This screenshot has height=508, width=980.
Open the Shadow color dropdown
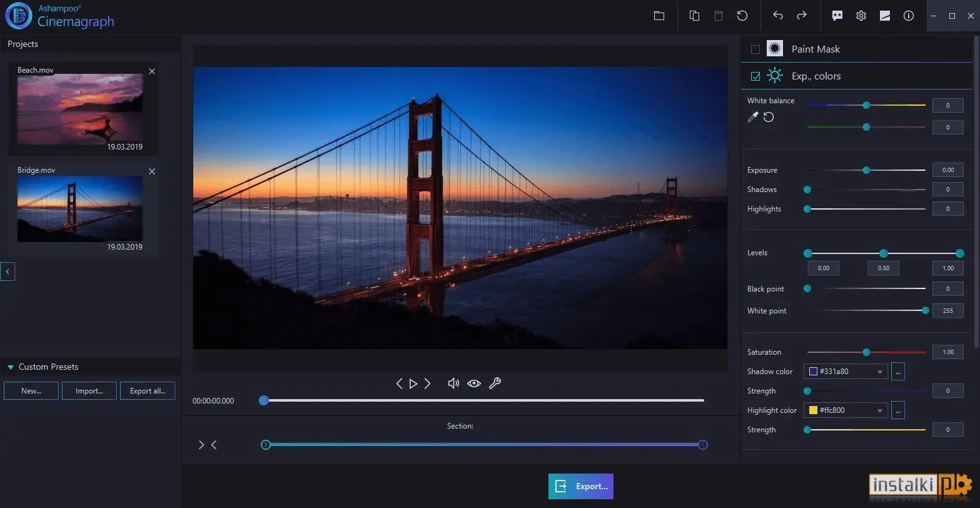[846, 372]
